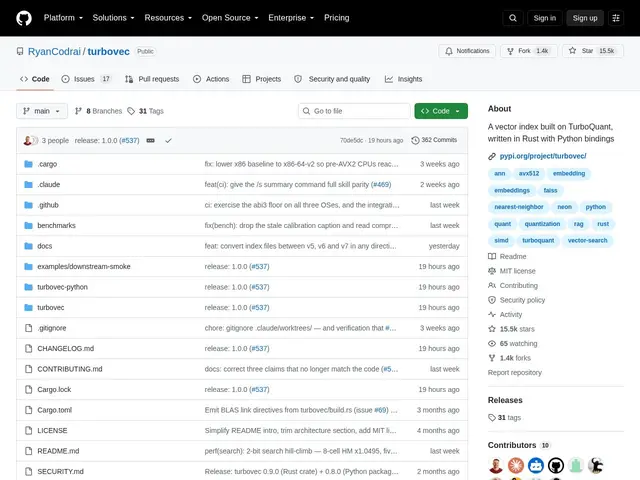Filter by the vector-search topic tag
Viewport: 640px width, 480px height.
tap(587, 240)
